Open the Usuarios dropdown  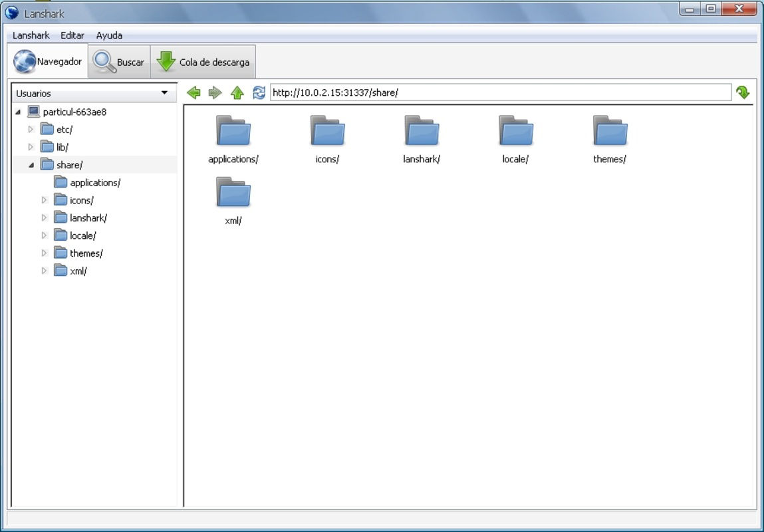94,93
